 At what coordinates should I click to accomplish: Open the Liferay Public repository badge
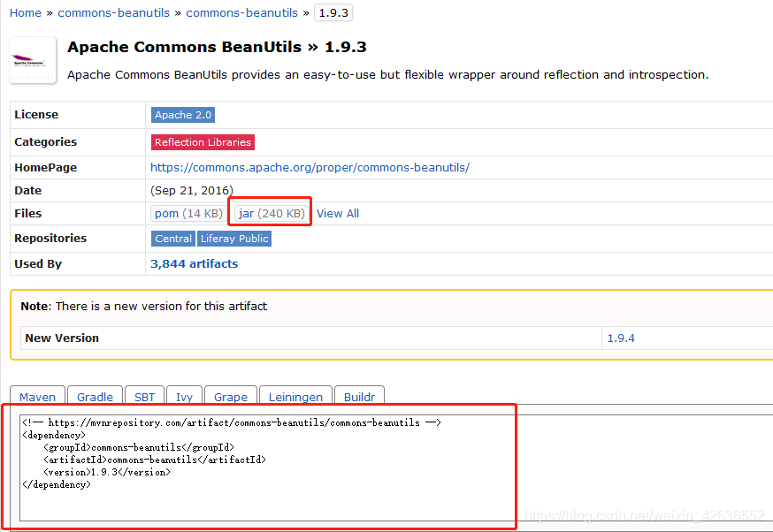pyautogui.click(x=234, y=239)
